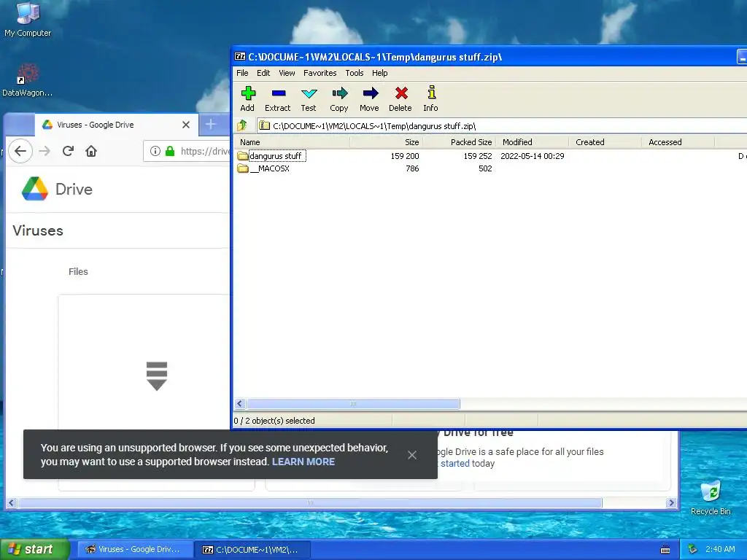
Task: Click the 7-Zip address path field
Action: tap(502, 125)
